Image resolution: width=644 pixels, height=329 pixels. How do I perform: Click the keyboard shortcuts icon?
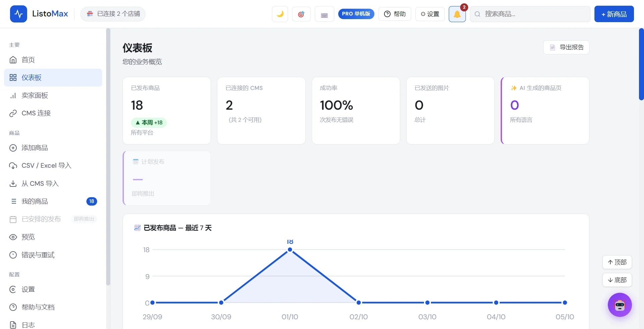(x=324, y=14)
